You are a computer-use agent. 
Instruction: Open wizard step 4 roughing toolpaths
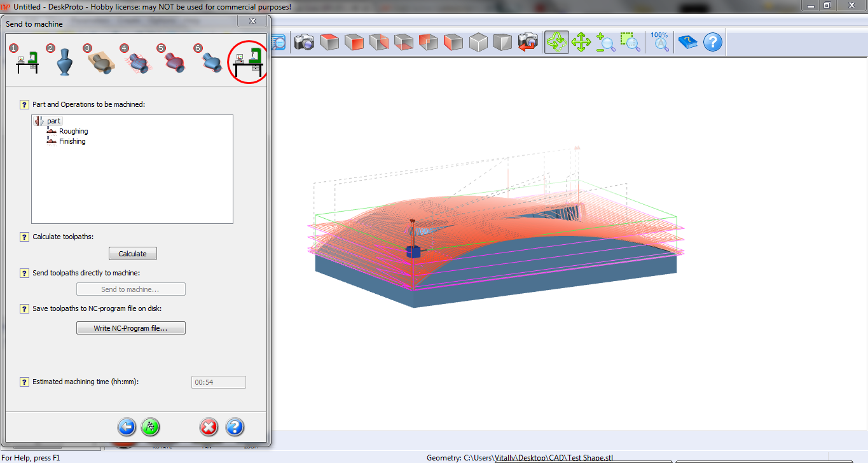[x=137, y=62]
